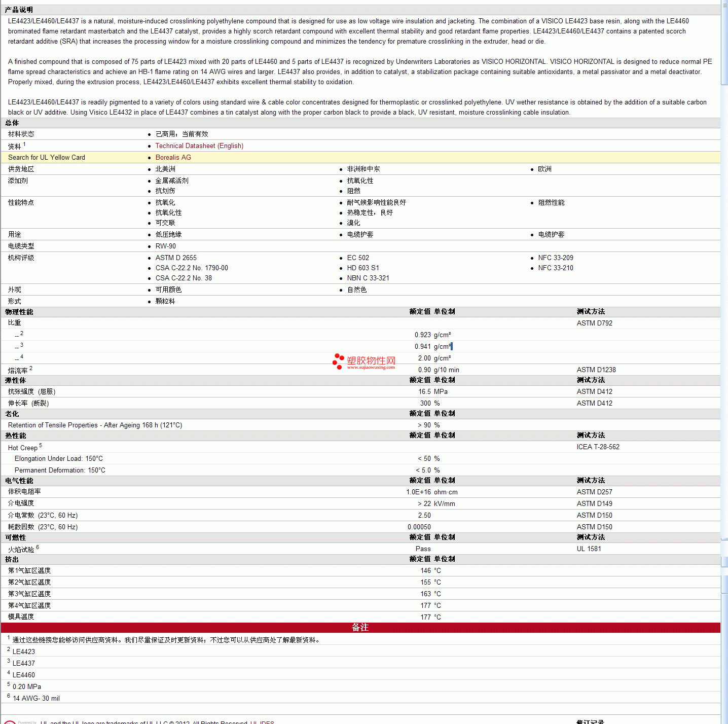Click the 'ASTM D149' test method

(595, 503)
